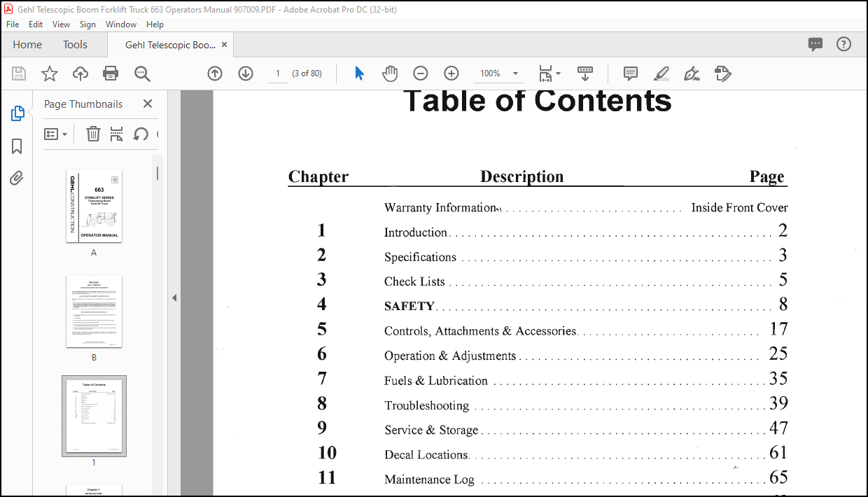Click the Save file icon
The image size is (868, 497).
click(x=19, y=73)
